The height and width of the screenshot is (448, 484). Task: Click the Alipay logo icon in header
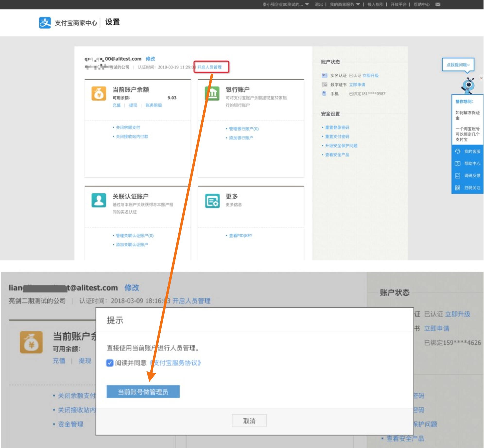45,23
